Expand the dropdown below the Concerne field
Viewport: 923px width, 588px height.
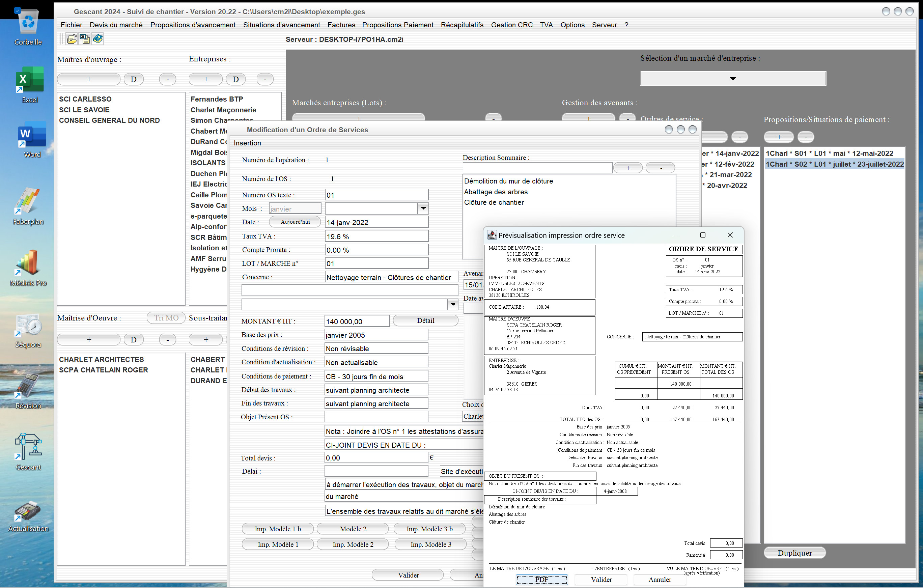pyautogui.click(x=453, y=304)
